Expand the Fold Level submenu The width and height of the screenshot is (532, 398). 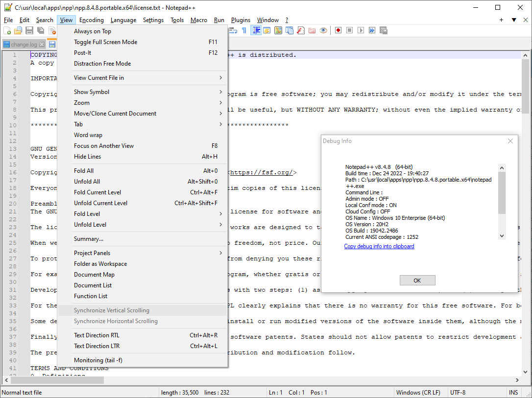pyautogui.click(x=143, y=214)
